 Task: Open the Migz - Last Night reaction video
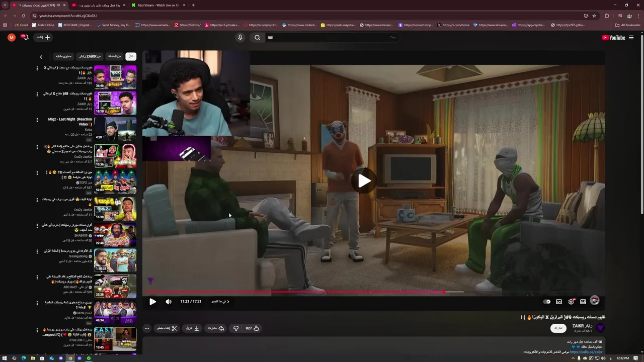pyautogui.click(x=115, y=129)
